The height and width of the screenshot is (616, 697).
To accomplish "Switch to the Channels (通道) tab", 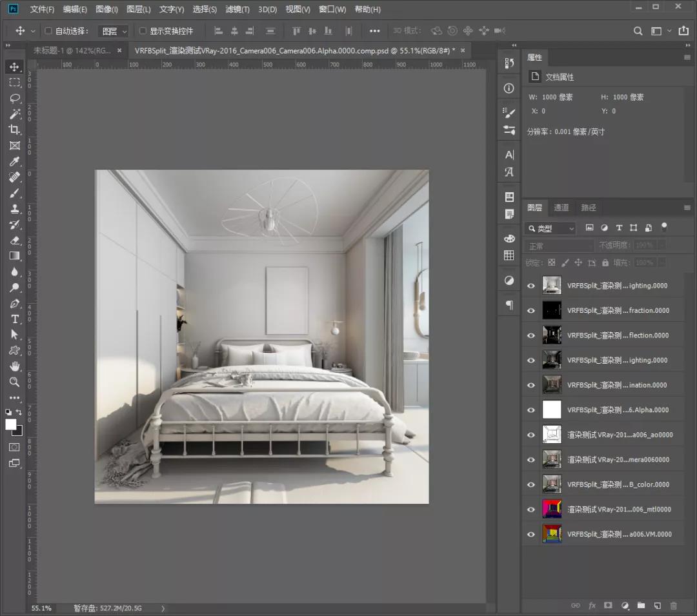I will click(x=561, y=208).
